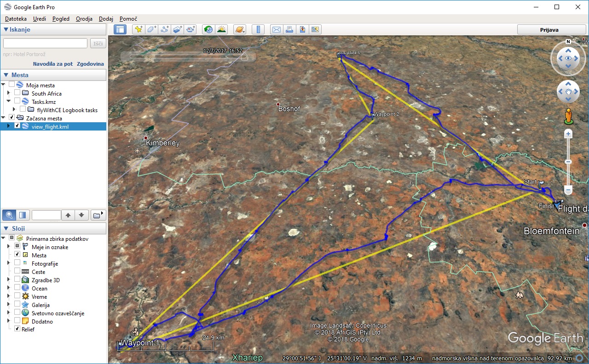Image resolution: width=589 pixels, height=364 pixels.
Task: Switch planets with the planet icon
Action: click(240, 29)
